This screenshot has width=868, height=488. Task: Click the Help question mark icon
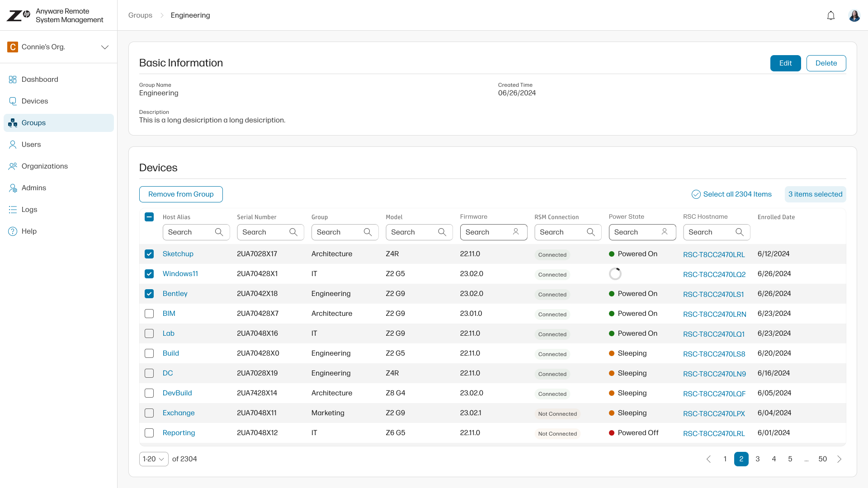13,231
